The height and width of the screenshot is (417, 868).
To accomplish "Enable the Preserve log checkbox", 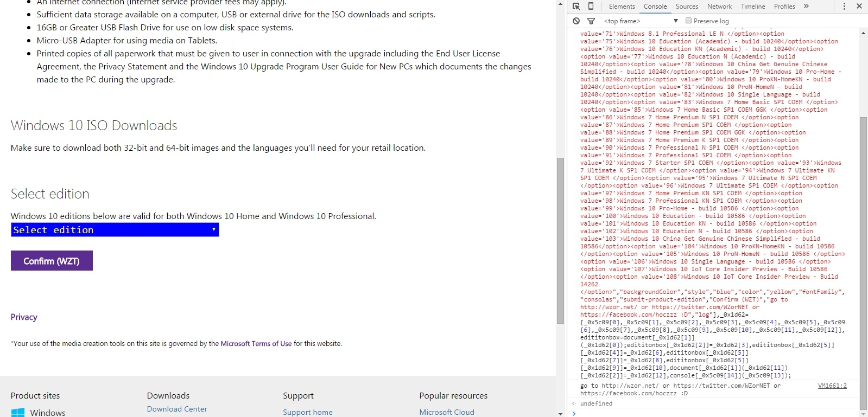I will (x=688, y=21).
